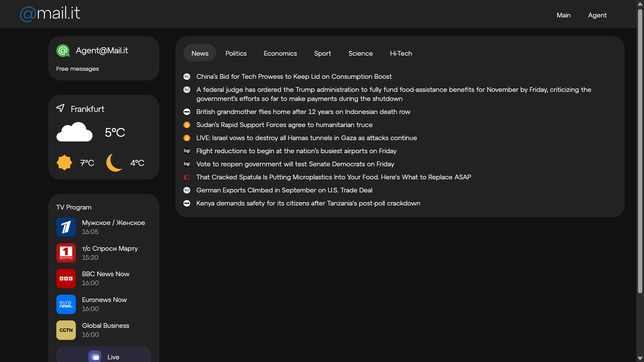Screen dimensions: 644x362
Task: Click the Euronews channel logo
Action: (x=66, y=304)
